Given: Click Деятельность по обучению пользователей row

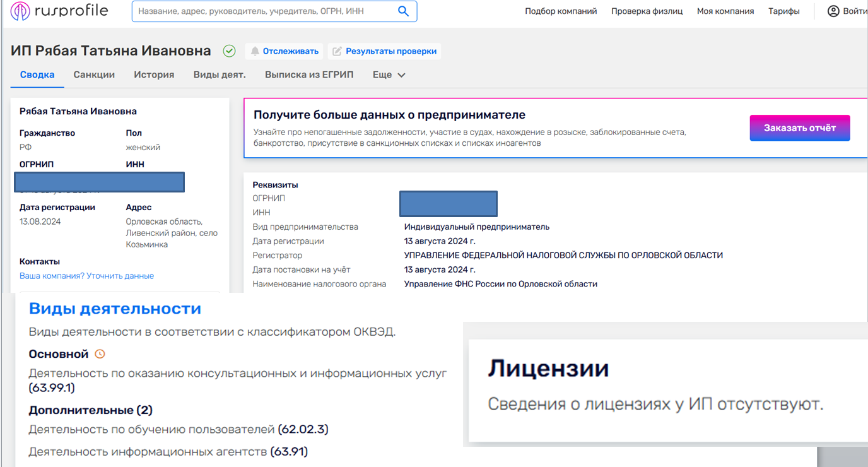Looking at the screenshot, I should click(179, 429).
